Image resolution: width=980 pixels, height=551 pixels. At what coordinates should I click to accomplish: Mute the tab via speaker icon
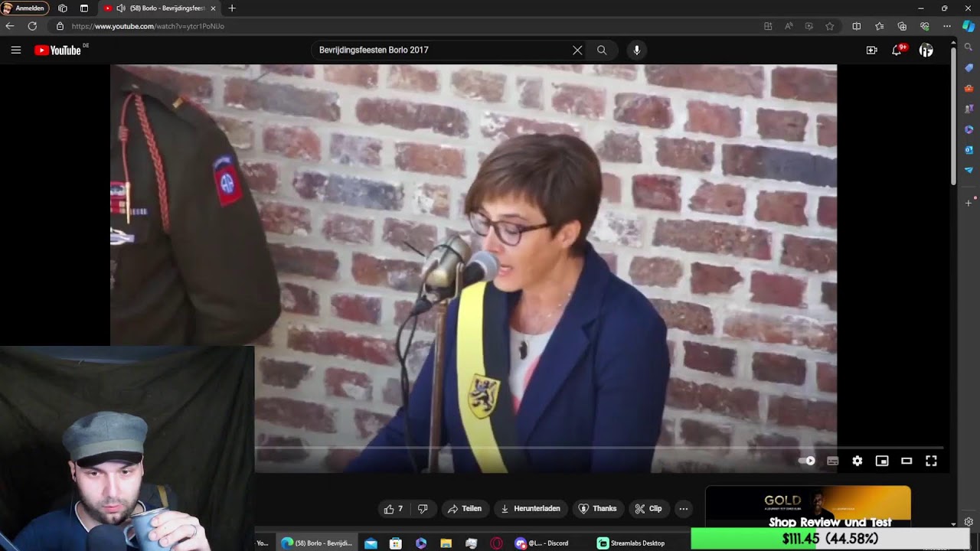tap(121, 8)
